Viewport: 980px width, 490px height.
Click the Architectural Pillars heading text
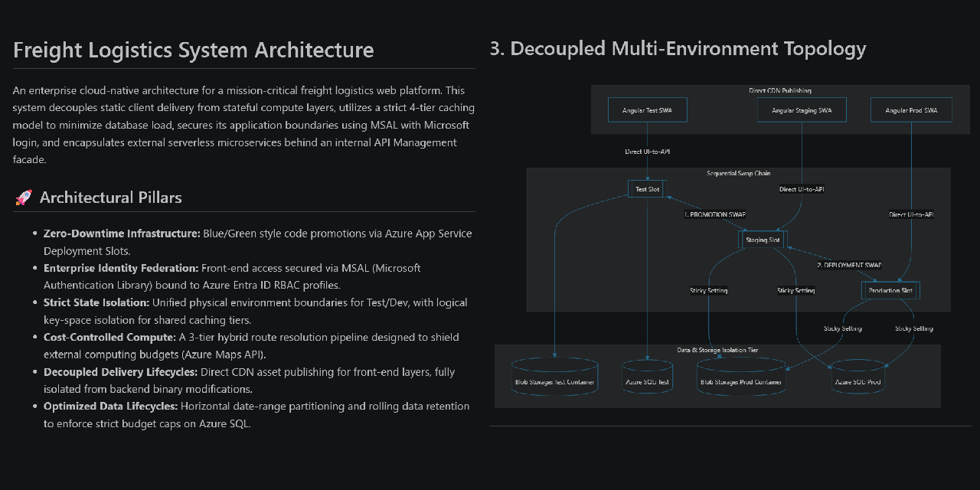coord(111,198)
